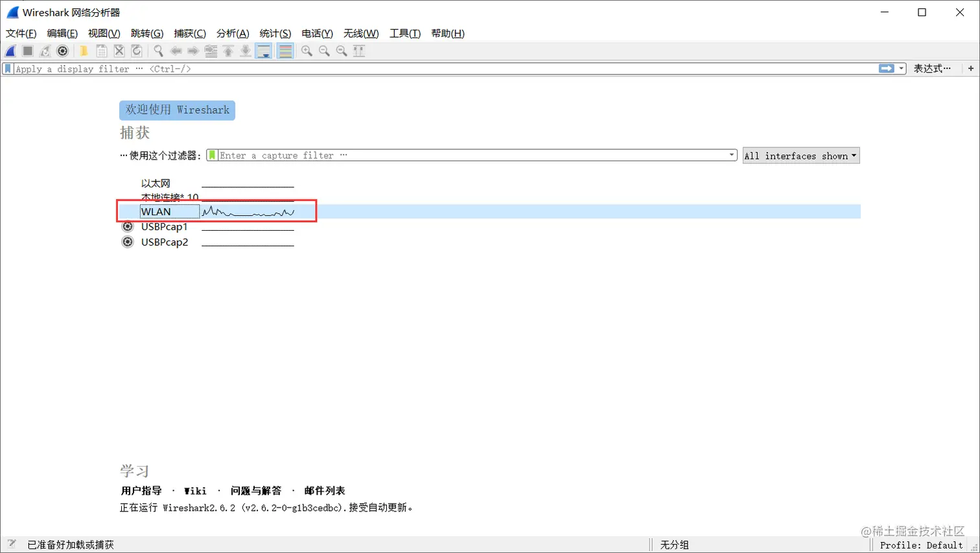This screenshot has width=980, height=553.
Task: Restart the current capture icon
Action: [45, 51]
